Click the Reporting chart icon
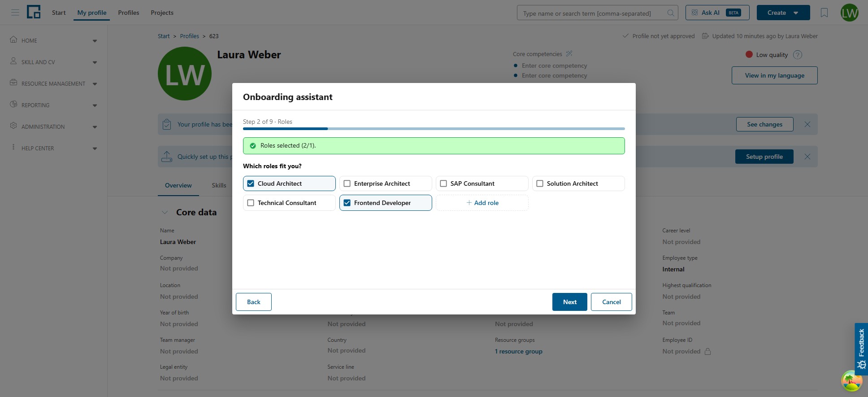This screenshot has height=397, width=868. (x=13, y=104)
